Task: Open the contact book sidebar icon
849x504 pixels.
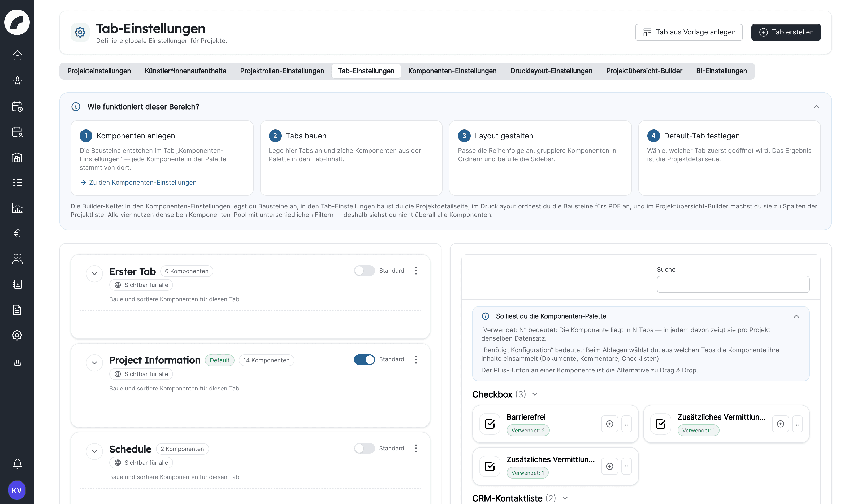Action: (17, 285)
